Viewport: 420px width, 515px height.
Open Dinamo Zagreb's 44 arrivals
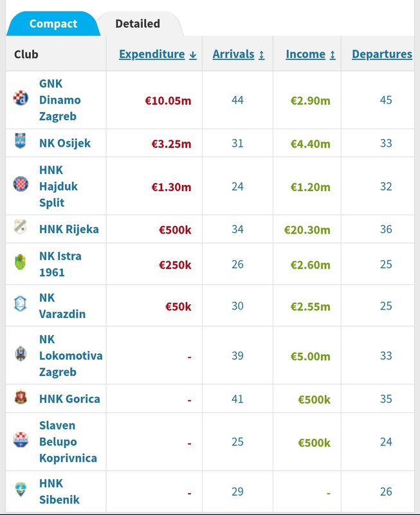coord(237,100)
